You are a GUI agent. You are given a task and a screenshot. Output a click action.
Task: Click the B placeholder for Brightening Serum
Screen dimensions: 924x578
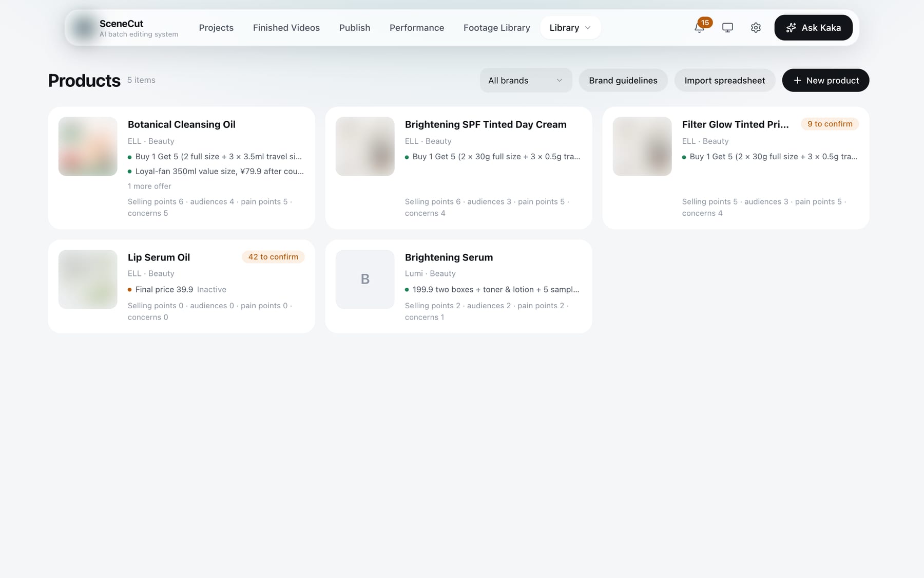[365, 279]
